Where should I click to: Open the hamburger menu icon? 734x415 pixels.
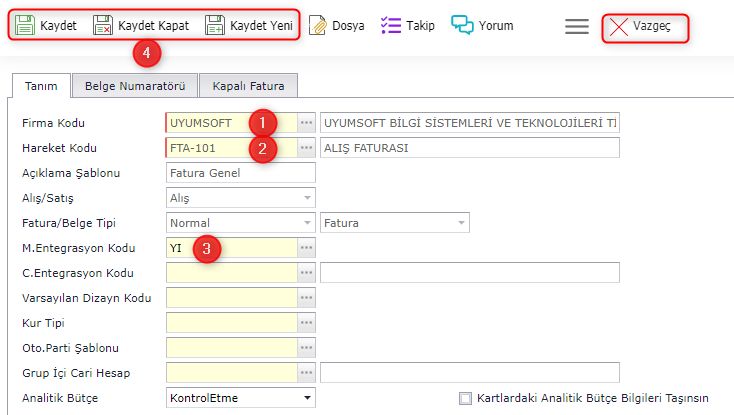click(577, 27)
